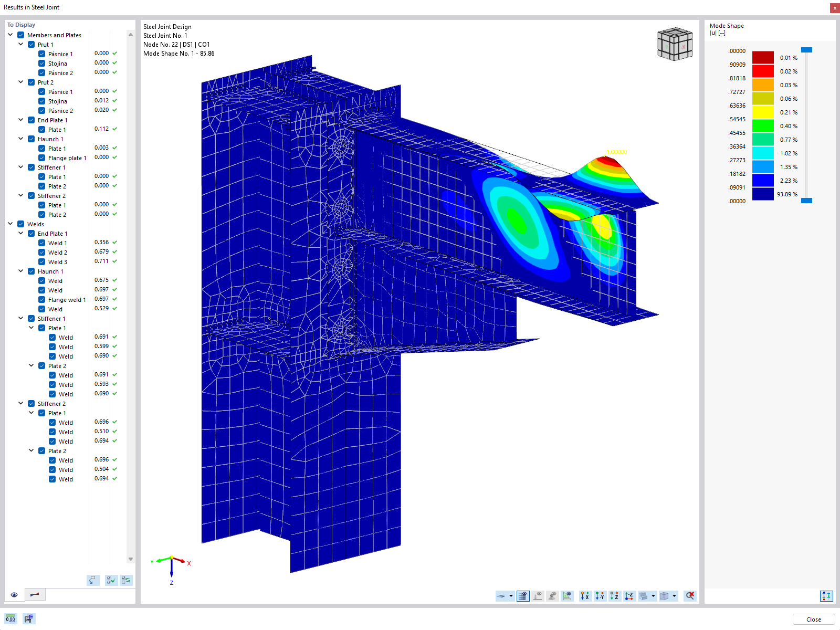Screen dimensions: 840x630
Task: Switch to the eye display tab
Action: tap(14, 595)
